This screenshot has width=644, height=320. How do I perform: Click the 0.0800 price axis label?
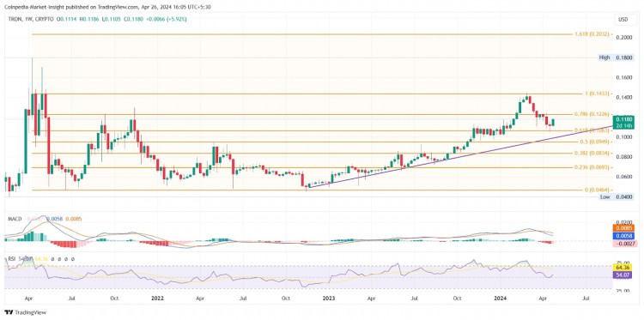tap(623, 157)
